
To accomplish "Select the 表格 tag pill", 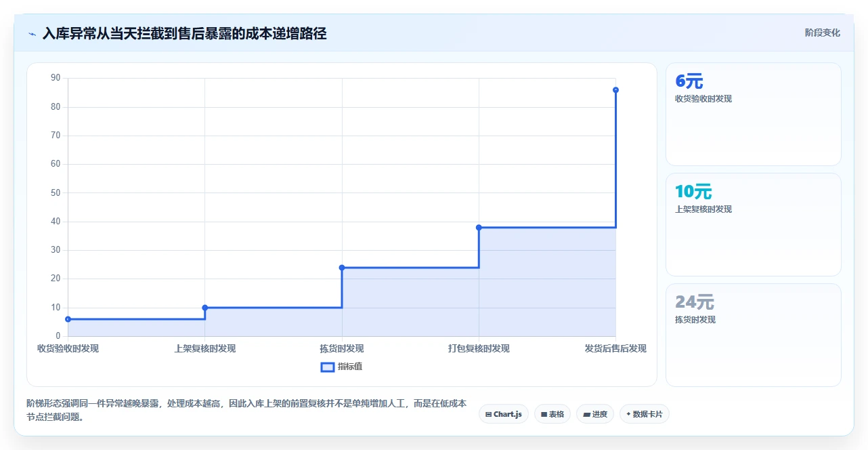I will (552, 414).
